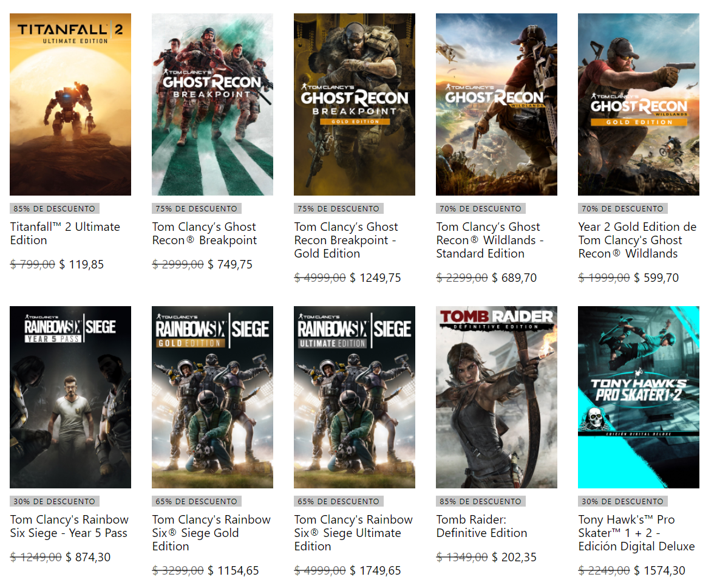Screen dimensions: 717x588
Task: Open the Titanfall 2 Ultimate Edition cover art
Action: pos(70,104)
